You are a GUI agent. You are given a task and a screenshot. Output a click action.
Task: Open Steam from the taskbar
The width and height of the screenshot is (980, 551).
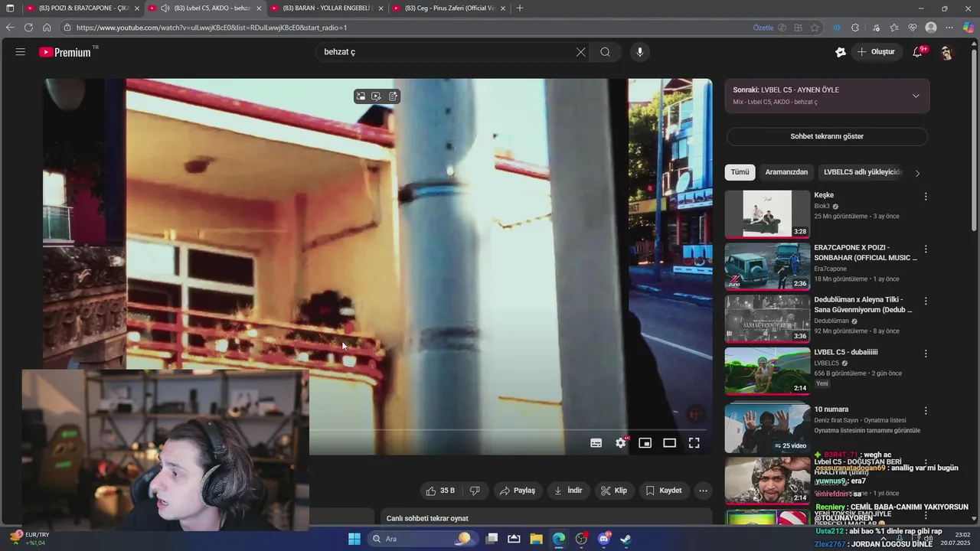626,539
